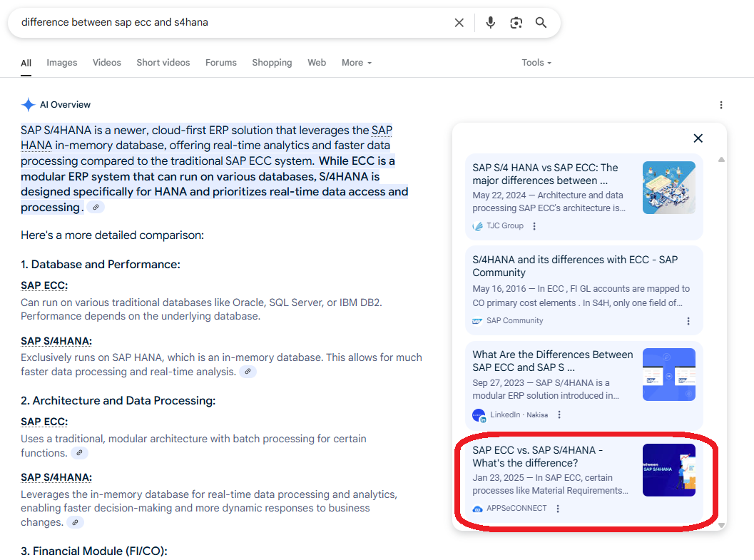Click the sources panel scroll down arrow

coord(721,525)
